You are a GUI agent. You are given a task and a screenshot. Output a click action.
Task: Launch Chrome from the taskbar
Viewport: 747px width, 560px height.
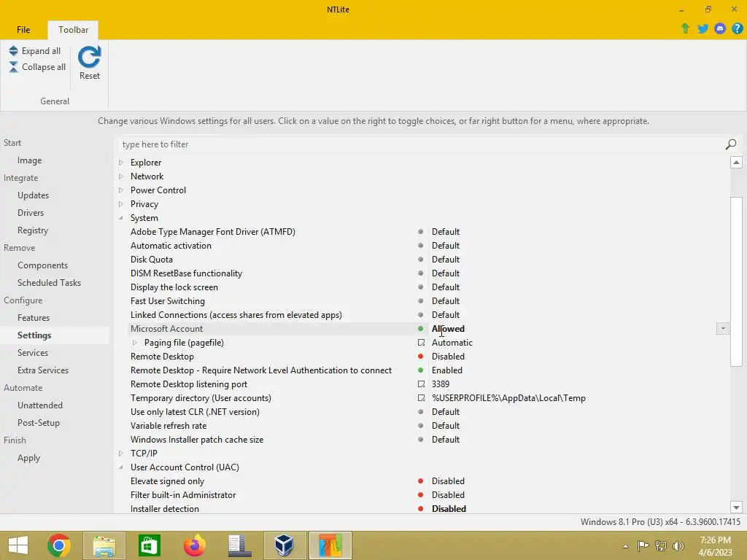point(59,545)
